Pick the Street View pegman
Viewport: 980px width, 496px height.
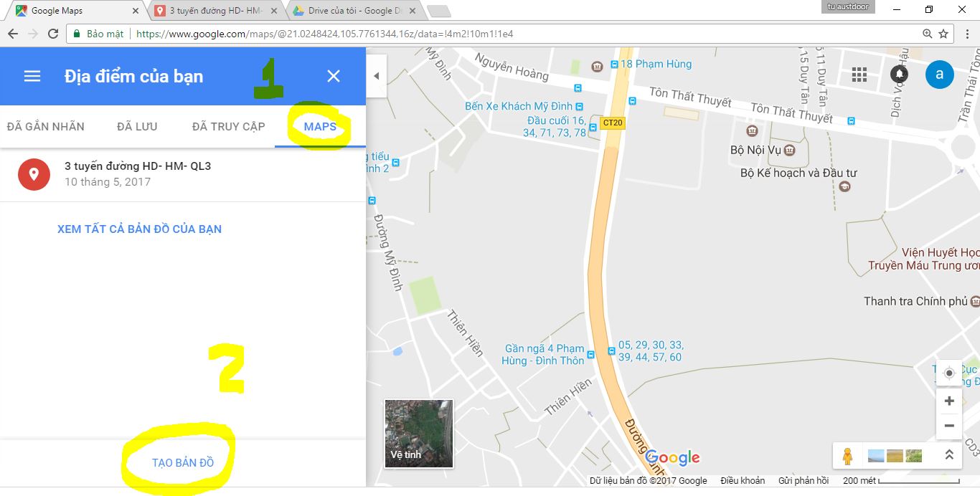coord(848,456)
